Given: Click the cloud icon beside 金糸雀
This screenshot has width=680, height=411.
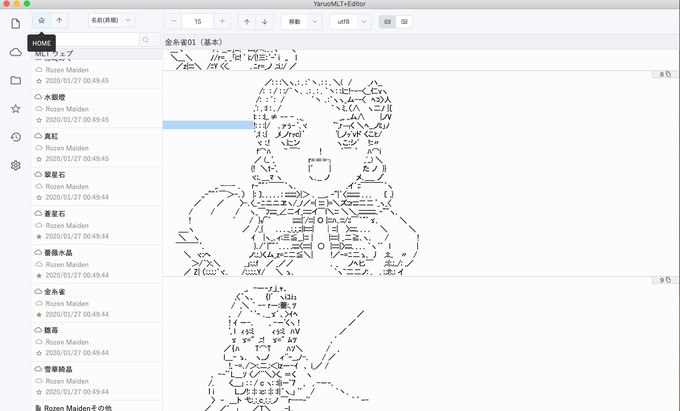Looking at the screenshot, I should tap(38, 292).
